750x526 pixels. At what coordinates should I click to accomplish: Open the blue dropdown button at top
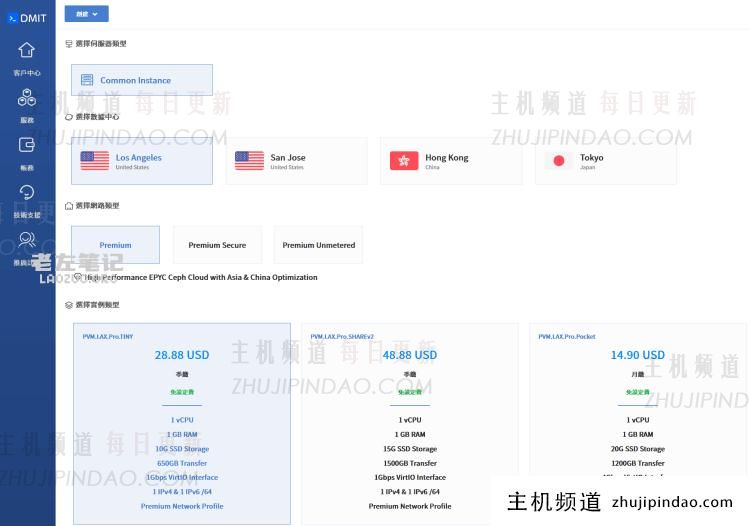click(87, 14)
